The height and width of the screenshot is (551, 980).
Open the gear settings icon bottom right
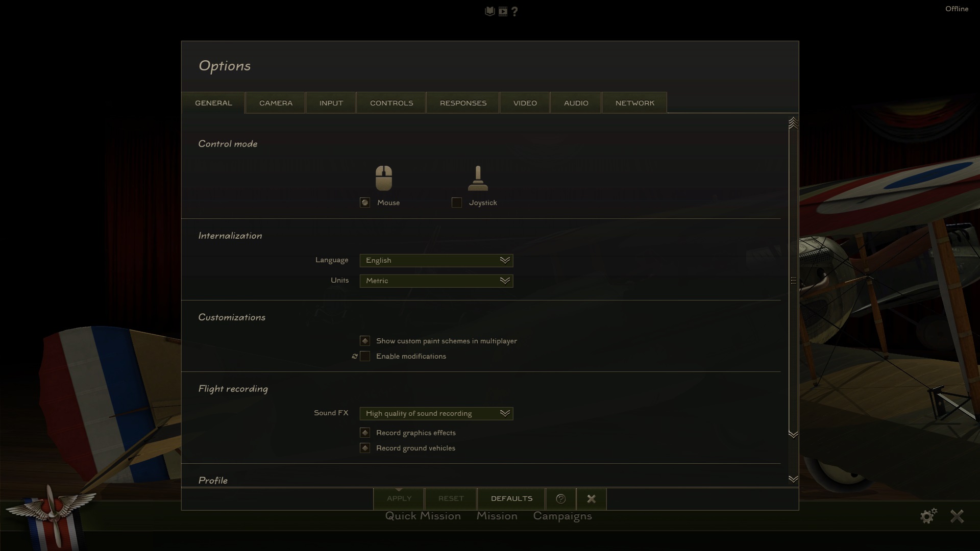tap(928, 516)
